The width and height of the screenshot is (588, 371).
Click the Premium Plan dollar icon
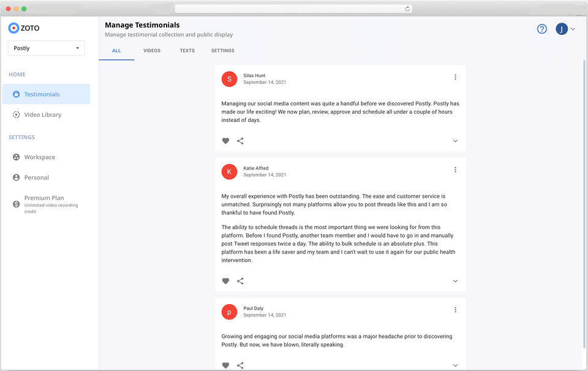pyautogui.click(x=16, y=204)
